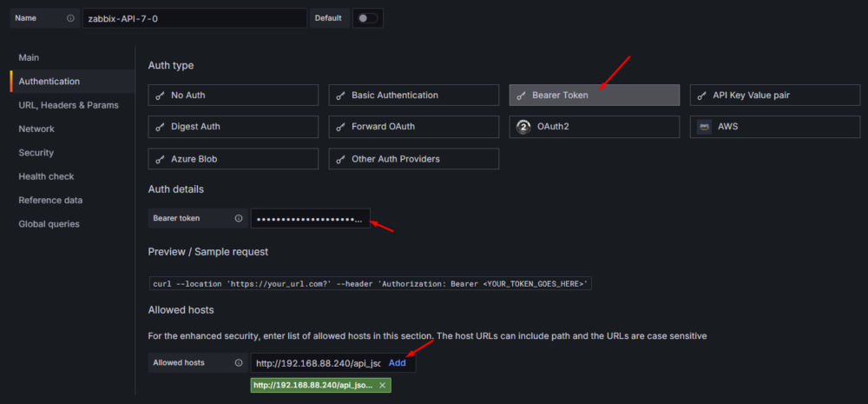This screenshot has height=404, width=868.
Task: Select the Bearer Token auth type
Action: (594, 95)
